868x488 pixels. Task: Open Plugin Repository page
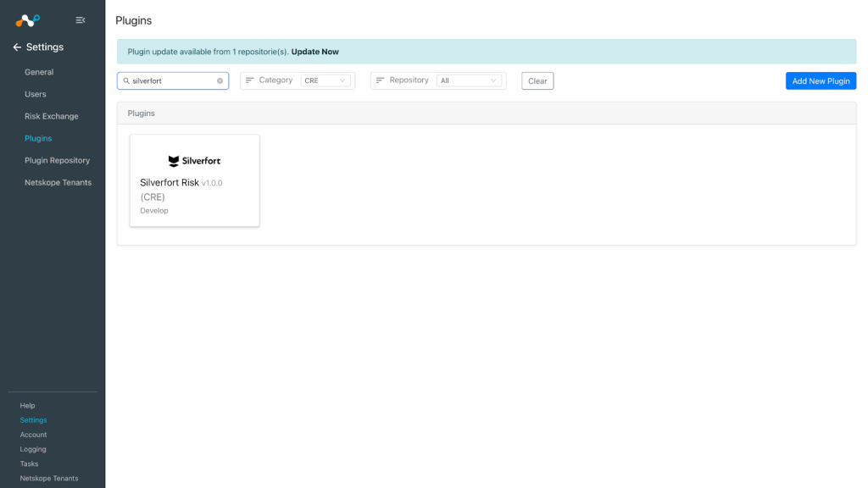pos(57,160)
